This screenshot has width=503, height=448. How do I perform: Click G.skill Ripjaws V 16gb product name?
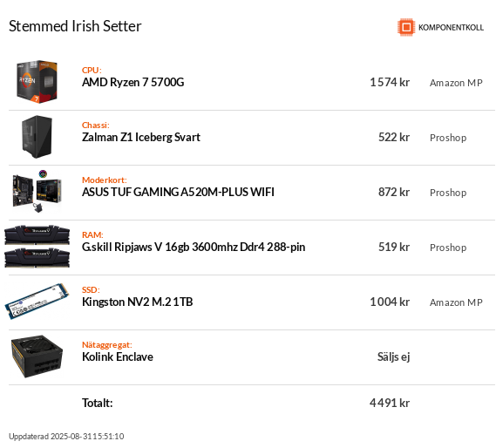point(194,248)
